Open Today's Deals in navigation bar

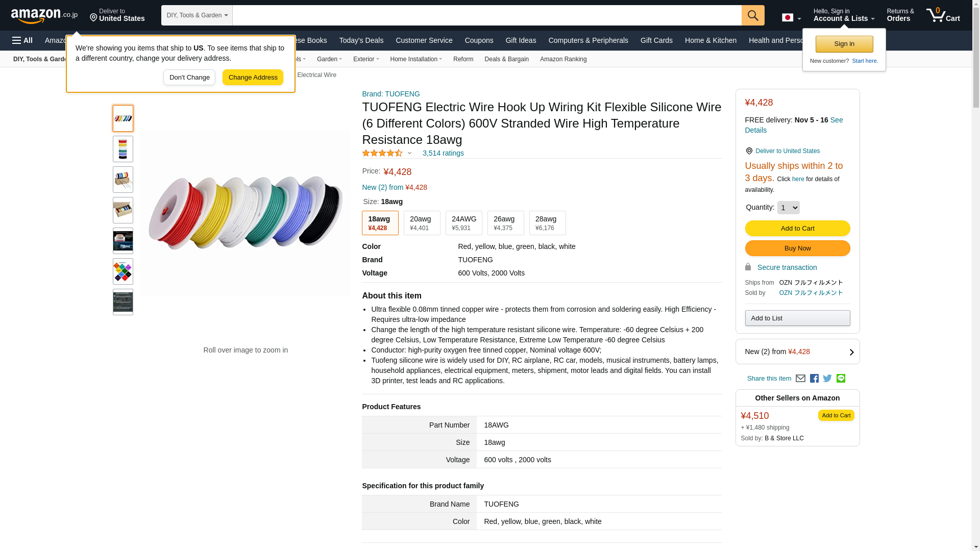click(x=361, y=40)
